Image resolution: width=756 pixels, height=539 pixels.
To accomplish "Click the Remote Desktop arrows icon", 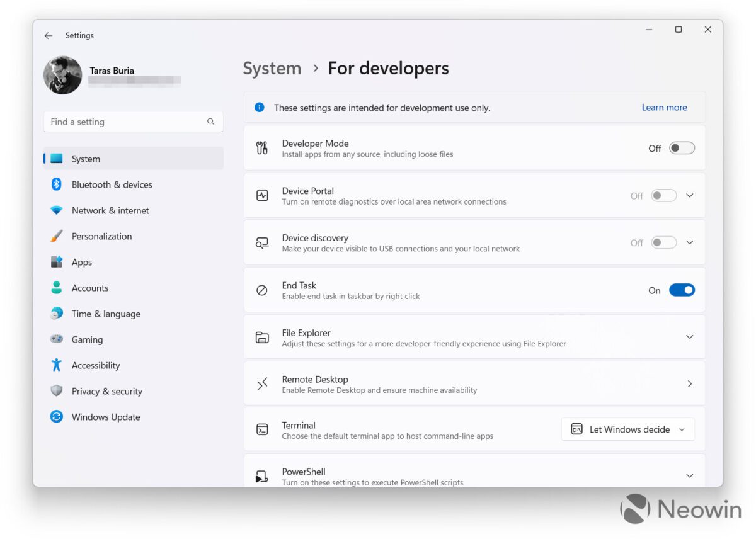I will 262,384.
